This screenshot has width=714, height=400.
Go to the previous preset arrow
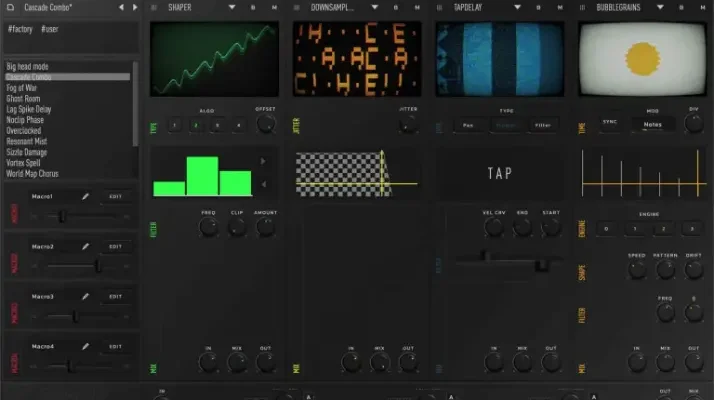121,7
